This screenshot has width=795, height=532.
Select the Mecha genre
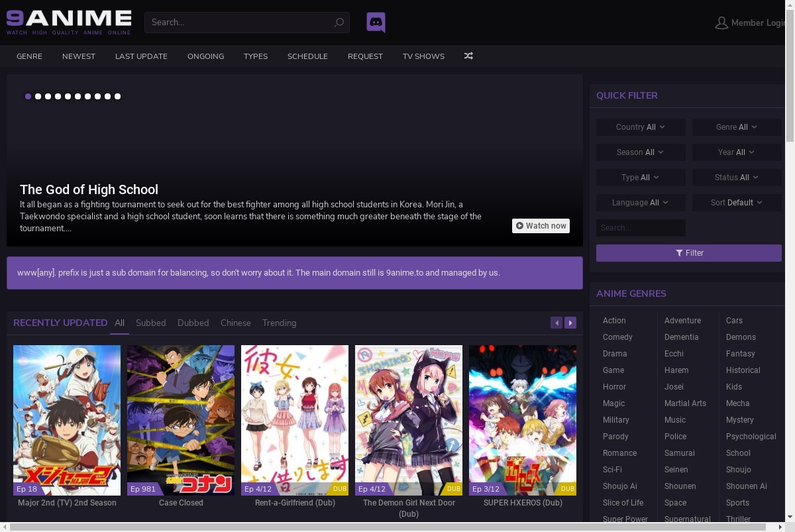(738, 403)
